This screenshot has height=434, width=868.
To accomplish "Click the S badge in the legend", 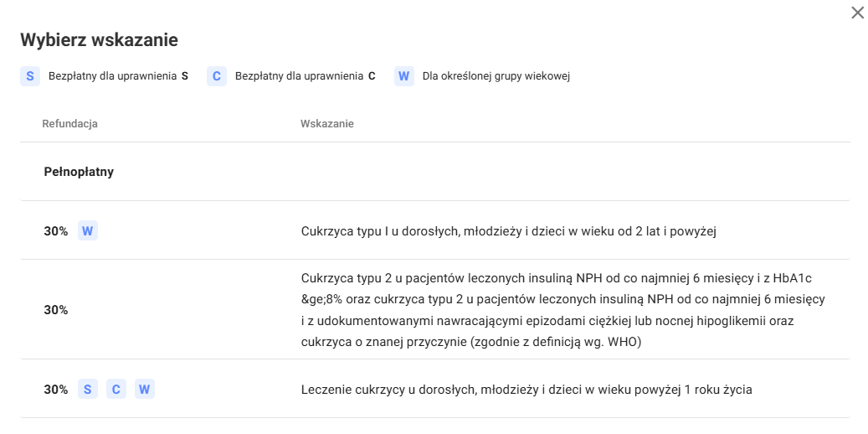I will click(30, 76).
